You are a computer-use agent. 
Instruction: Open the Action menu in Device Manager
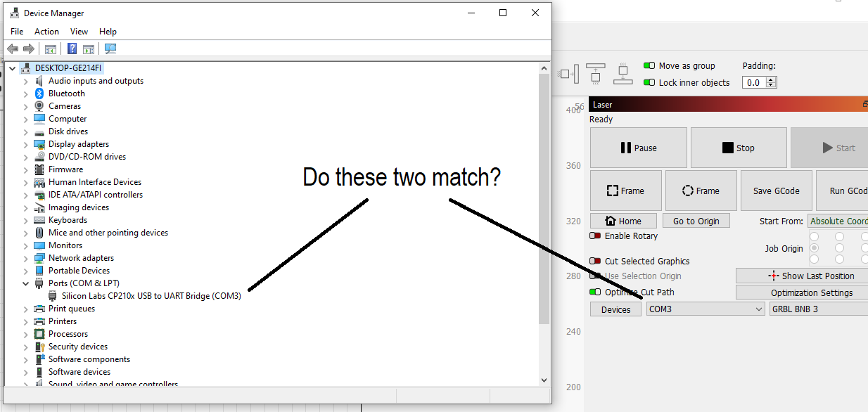46,31
